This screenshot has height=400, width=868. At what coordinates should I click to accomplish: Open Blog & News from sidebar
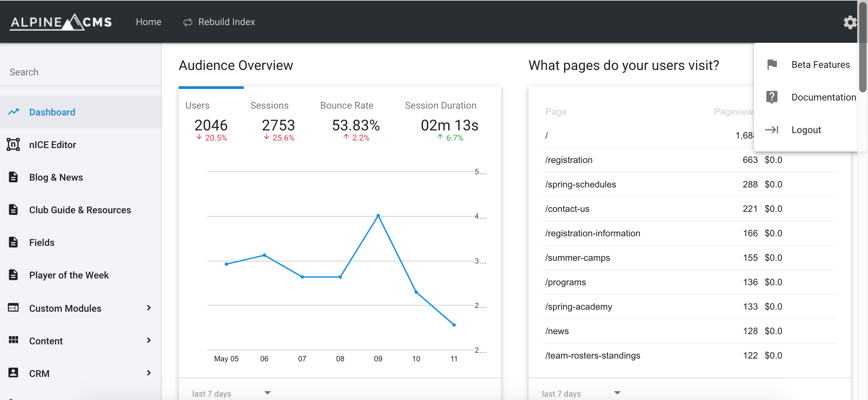(56, 177)
